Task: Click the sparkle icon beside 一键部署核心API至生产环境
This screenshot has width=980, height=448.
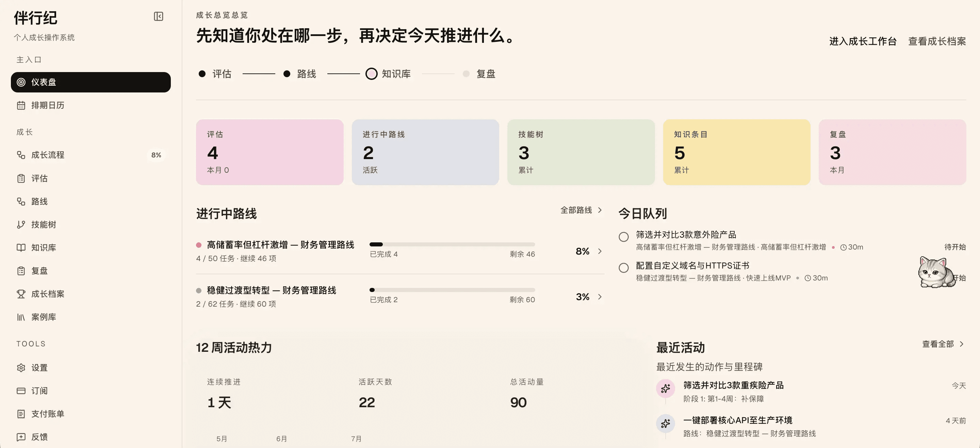Action: coord(665,423)
